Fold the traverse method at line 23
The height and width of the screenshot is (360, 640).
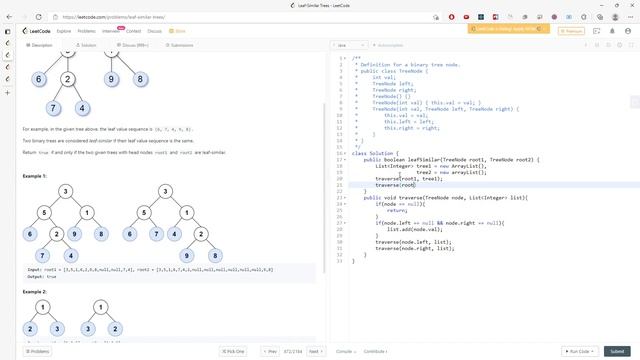345,198
